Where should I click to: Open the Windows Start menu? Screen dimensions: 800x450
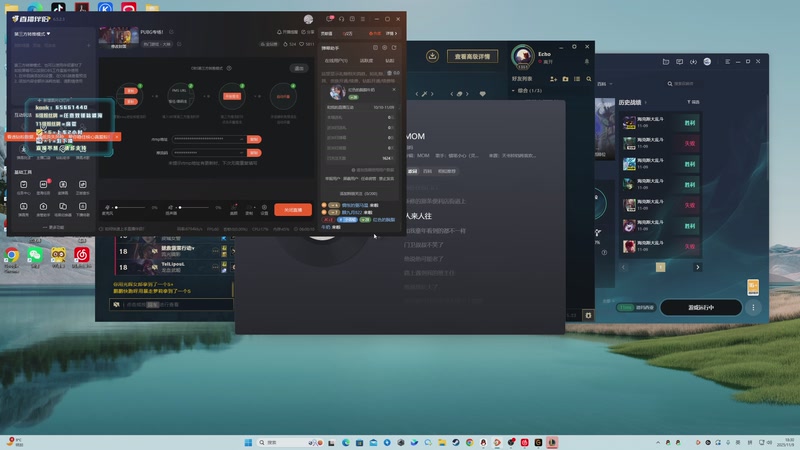click(248, 442)
